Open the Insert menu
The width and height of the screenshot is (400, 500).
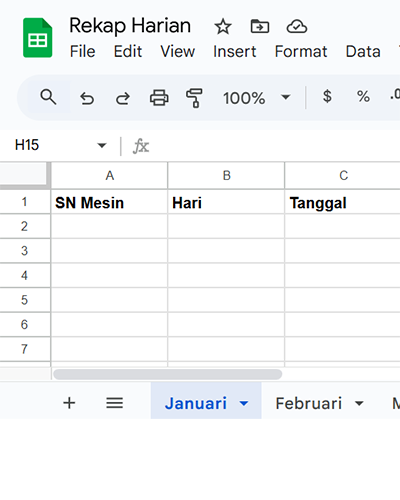click(x=235, y=52)
